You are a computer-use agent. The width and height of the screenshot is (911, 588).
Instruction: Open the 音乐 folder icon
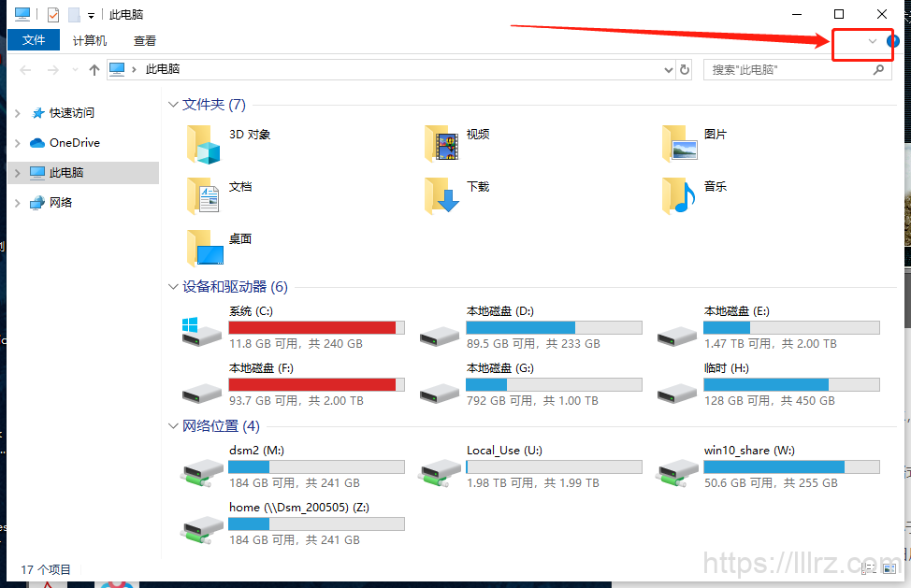(679, 196)
